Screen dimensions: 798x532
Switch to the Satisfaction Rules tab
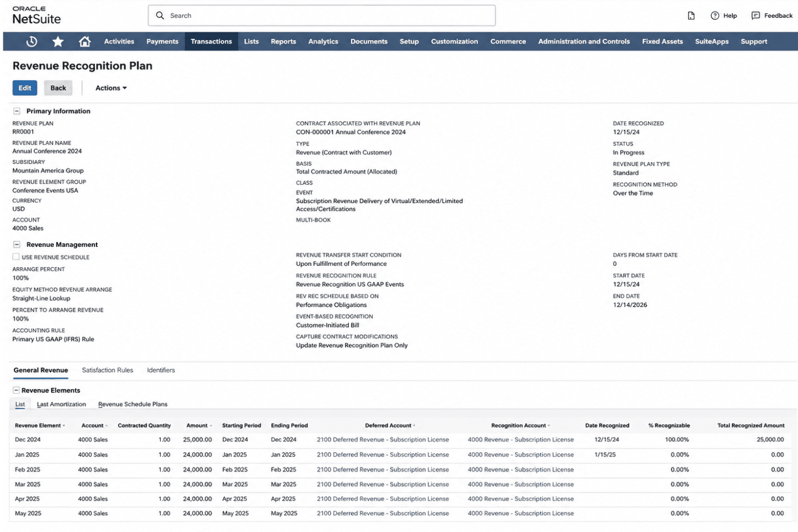(x=107, y=370)
